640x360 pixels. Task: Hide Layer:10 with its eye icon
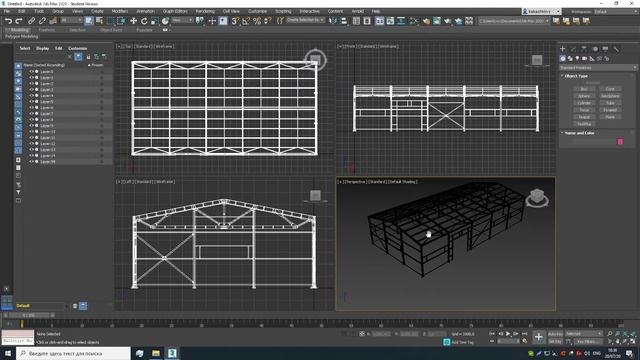click(x=31, y=131)
